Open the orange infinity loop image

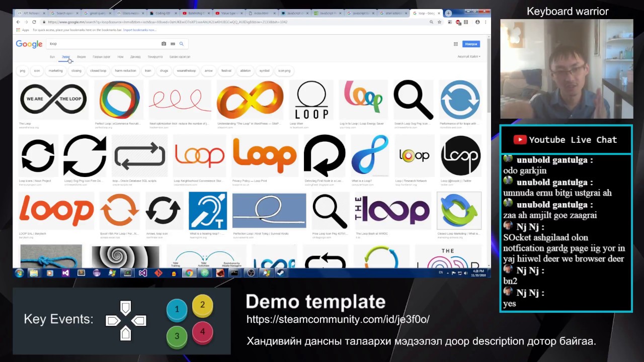pyautogui.click(x=250, y=100)
